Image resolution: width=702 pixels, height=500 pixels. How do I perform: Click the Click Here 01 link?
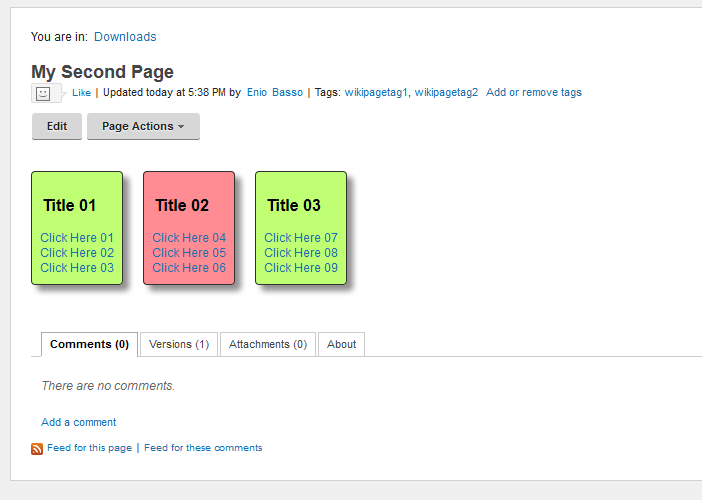coord(77,238)
